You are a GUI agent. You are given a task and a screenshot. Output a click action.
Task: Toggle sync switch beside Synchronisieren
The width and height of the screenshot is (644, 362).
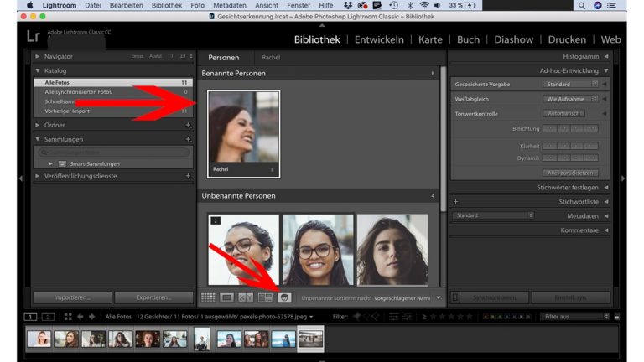(454, 297)
